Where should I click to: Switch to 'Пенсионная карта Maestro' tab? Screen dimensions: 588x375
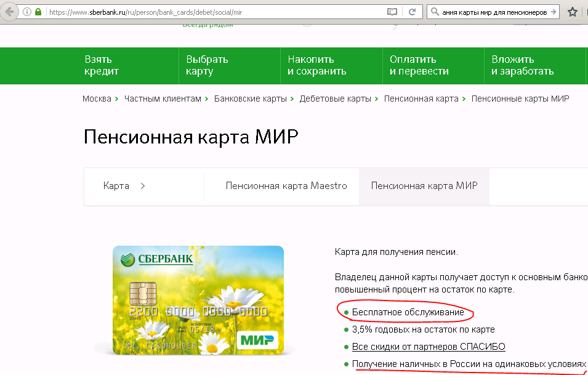286,186
